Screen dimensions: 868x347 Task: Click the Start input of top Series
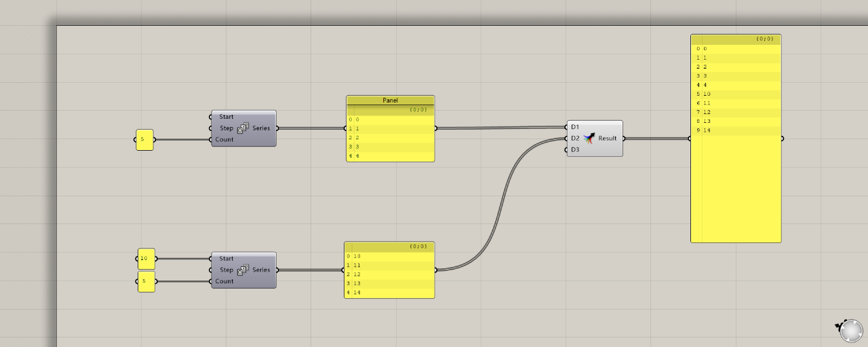click(x=226, y=117)
